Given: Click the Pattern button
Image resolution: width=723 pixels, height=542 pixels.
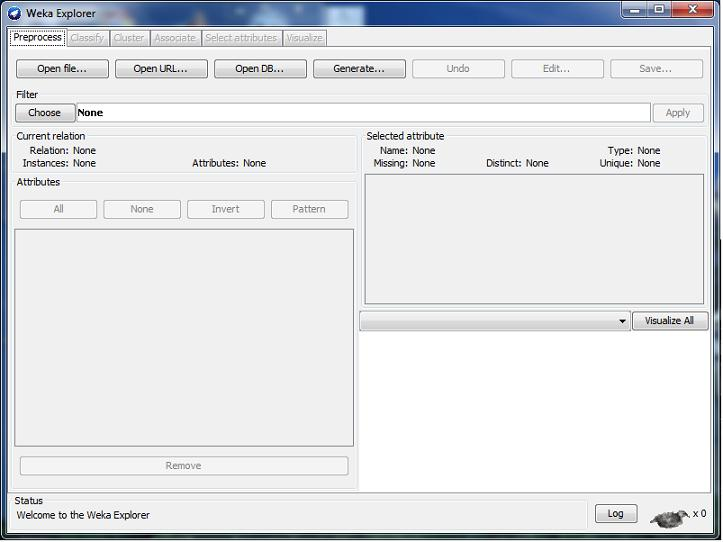Looking at the screenshot, I should point(309,209).
